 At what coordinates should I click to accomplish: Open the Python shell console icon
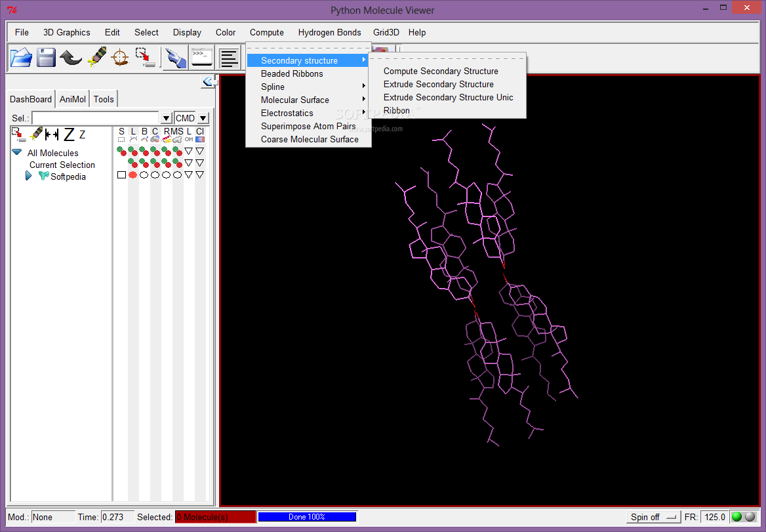202,57
